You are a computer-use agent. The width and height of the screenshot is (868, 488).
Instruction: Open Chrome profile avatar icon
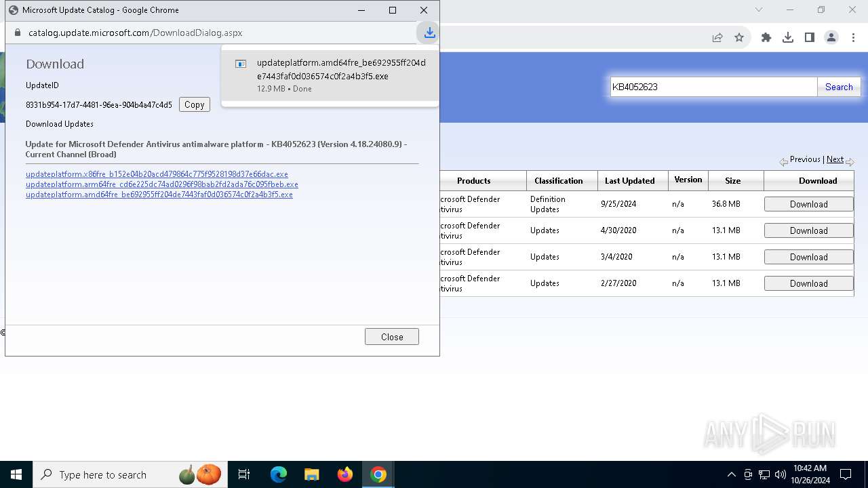(831, 38)
